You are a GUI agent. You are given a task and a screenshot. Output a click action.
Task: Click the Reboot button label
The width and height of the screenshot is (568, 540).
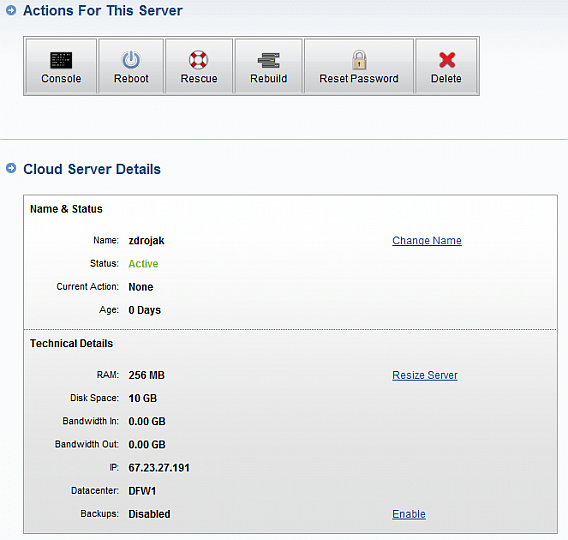(x=131, y=79)
